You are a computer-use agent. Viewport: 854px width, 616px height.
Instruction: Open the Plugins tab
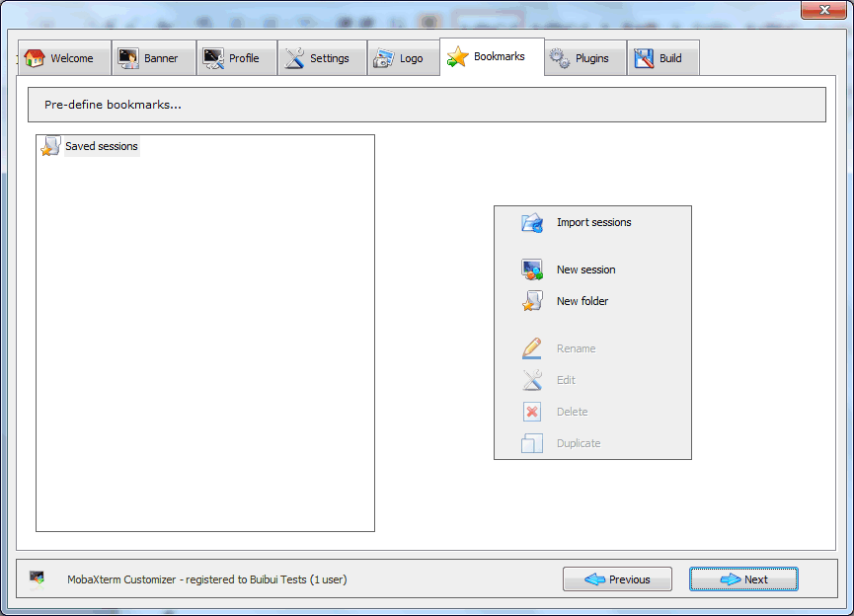coord(584,57)
